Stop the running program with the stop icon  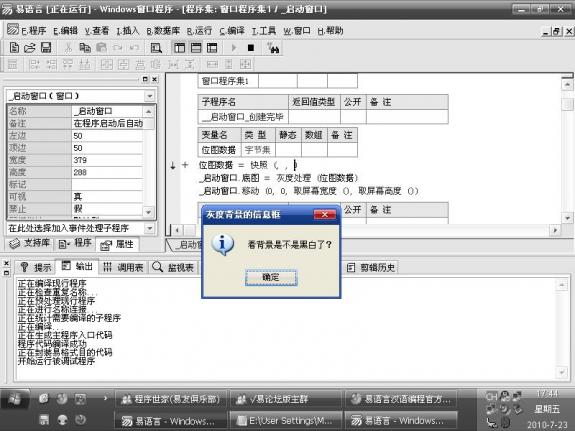point(251,48)
